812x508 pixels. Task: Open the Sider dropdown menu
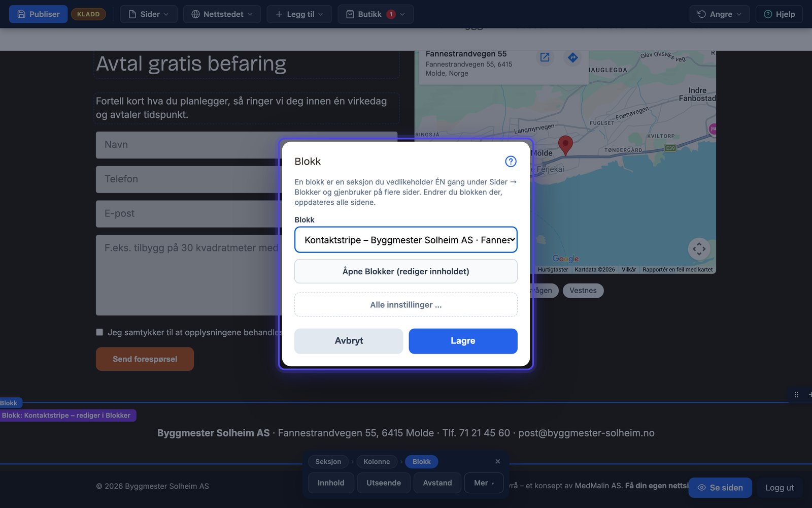149,14
